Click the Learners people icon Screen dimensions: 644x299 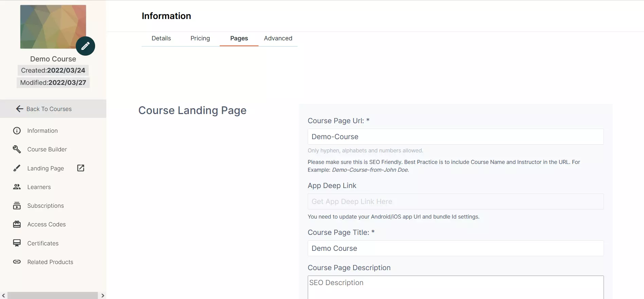click(x=17, y=187)
